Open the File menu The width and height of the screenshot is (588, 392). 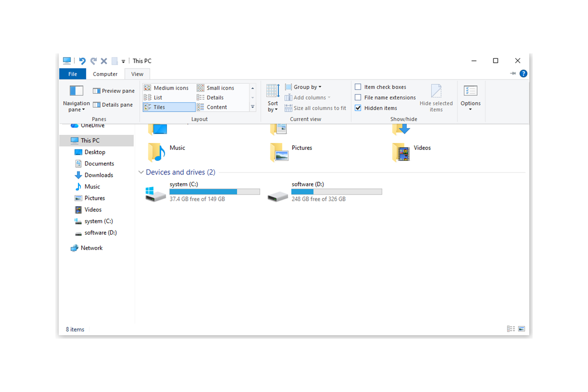point(72,73)
